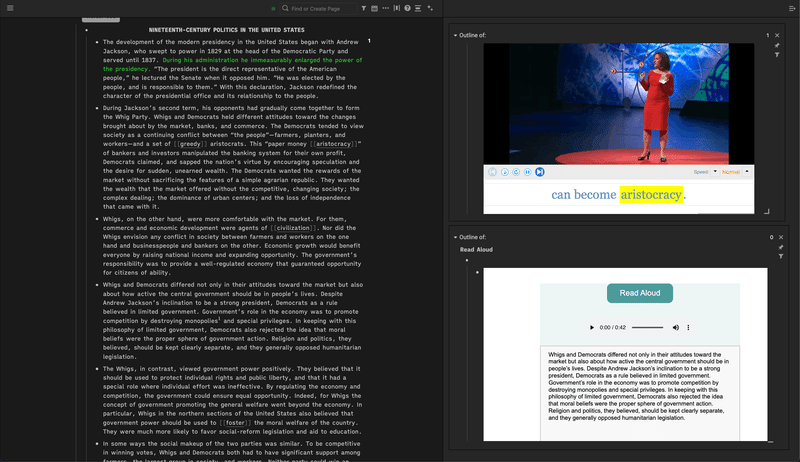Screen dimensions: 800x462
Task: Close the Read Aloud sidebar panel
Action: pos(781,237)
